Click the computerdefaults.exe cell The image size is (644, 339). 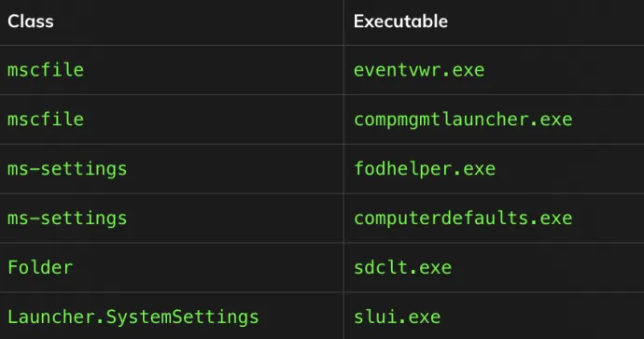463,219
